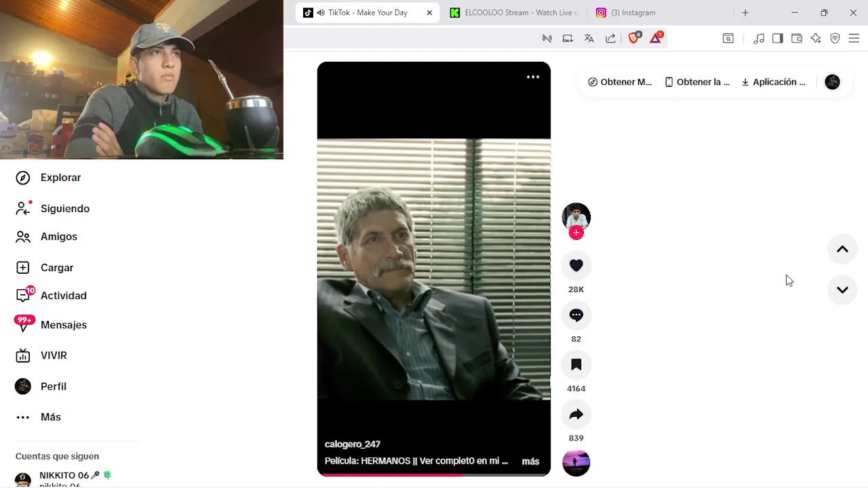Open calogero_247 username link
Screen dimensions: 868x488
tap(353, 445)
